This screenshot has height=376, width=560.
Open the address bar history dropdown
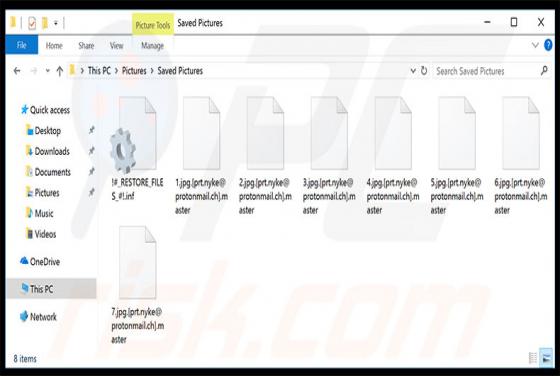[413, 71]
